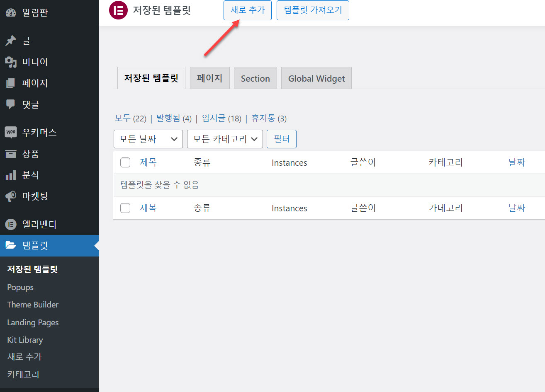Open Theme Builder from the 템플릿 submenu

click(x=32, y=305)
